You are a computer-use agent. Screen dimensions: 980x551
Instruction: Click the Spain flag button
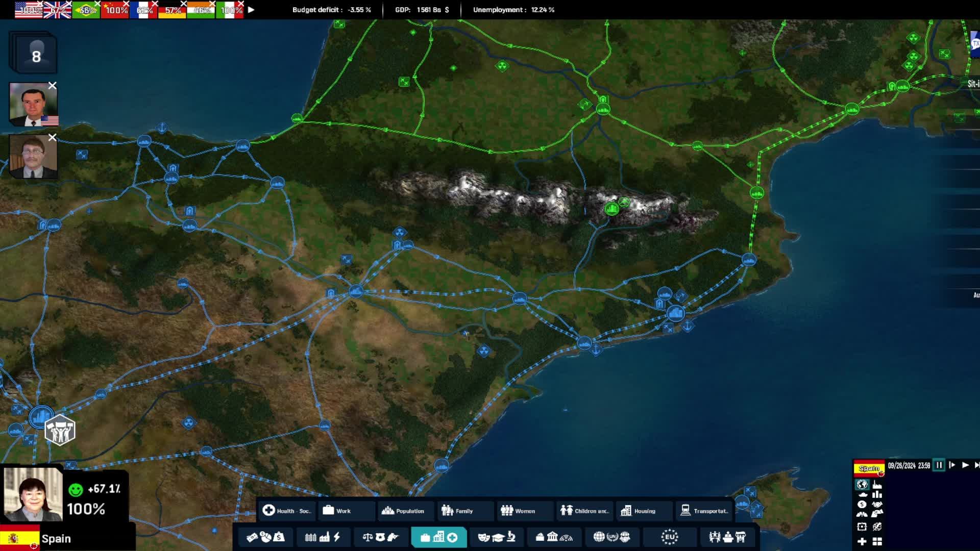click(x=869, y=468)
